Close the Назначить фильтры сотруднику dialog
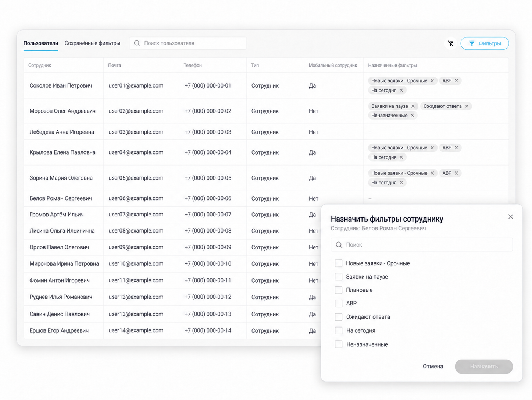 (511, 217)
